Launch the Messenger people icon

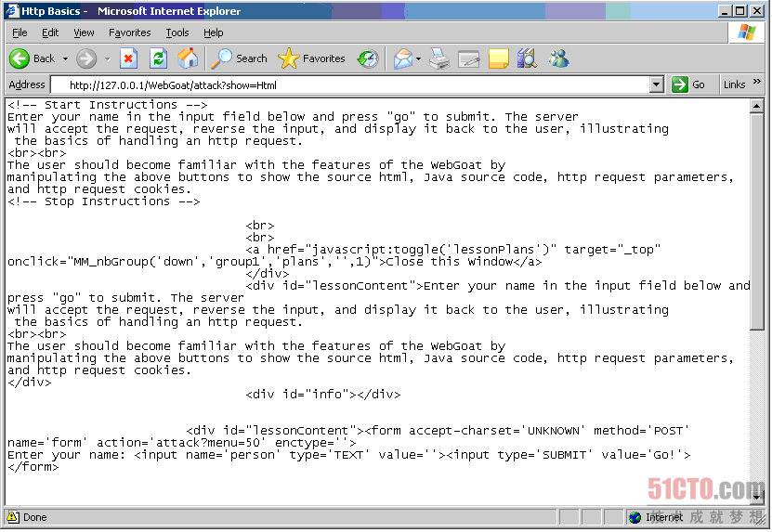pos(559,58)
